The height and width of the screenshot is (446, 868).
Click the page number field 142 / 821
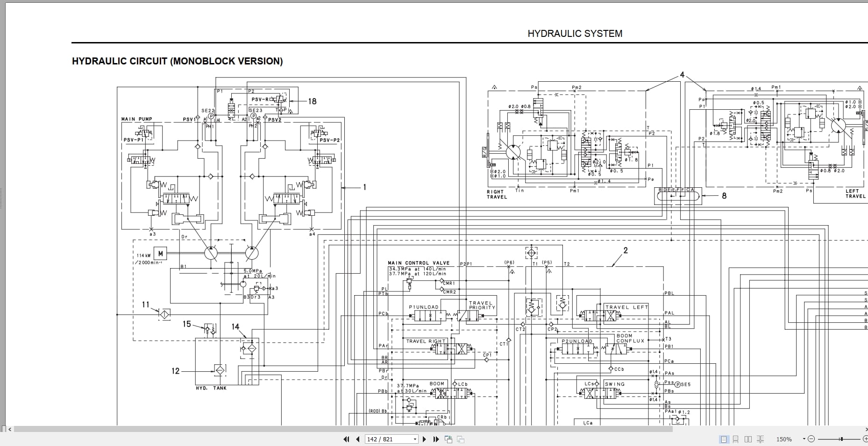[388, 439]
